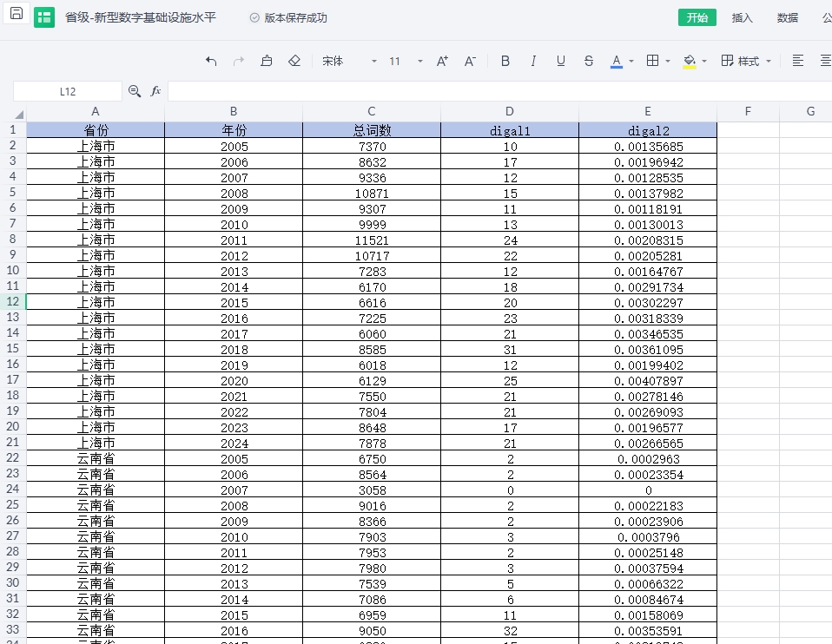The image size is (832, 644).
Task: Clear formatting with the eraser icon
Action: point(294,61)
